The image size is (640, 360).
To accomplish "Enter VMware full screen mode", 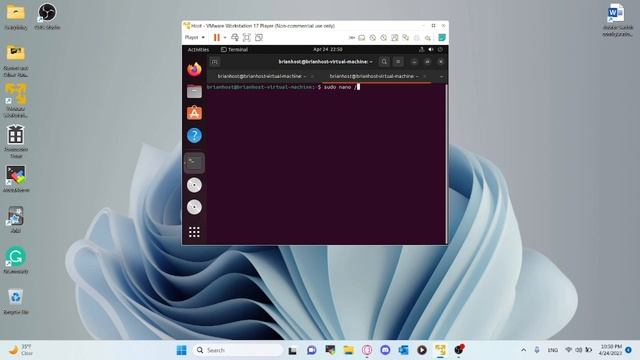I will [247, 38].
